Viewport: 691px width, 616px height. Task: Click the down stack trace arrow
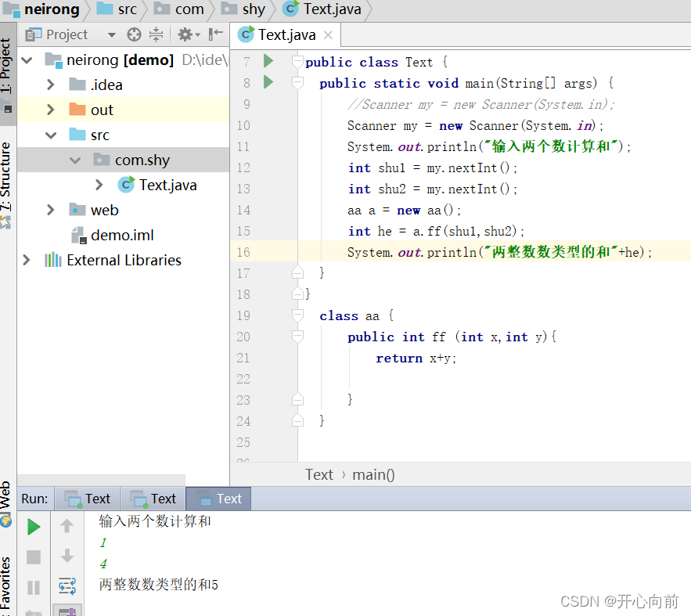point(67,556)
